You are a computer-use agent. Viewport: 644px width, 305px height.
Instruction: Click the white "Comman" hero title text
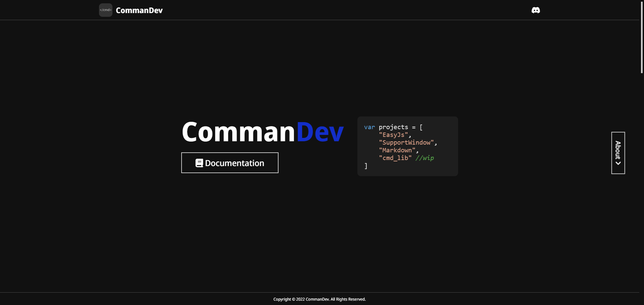(238, 132)
